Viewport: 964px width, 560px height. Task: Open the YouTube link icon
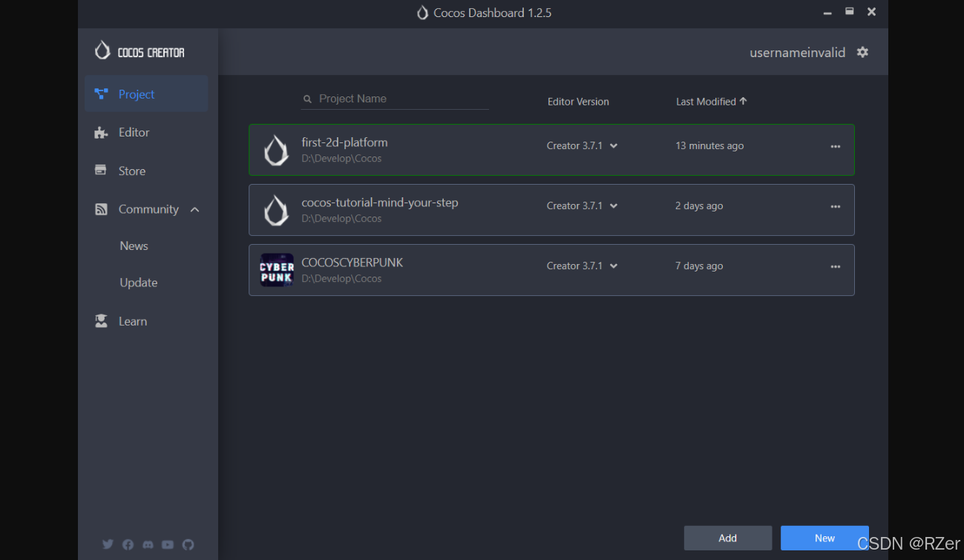point(168,544)
